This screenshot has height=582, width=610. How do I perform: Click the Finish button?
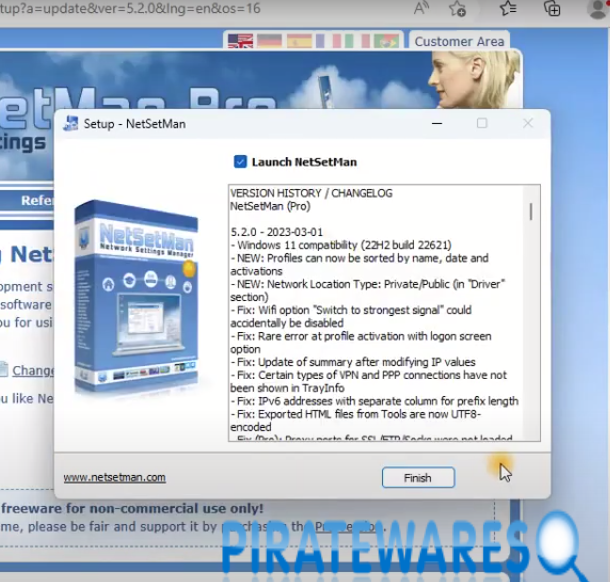pyautogui.click(x=418, y=477)
